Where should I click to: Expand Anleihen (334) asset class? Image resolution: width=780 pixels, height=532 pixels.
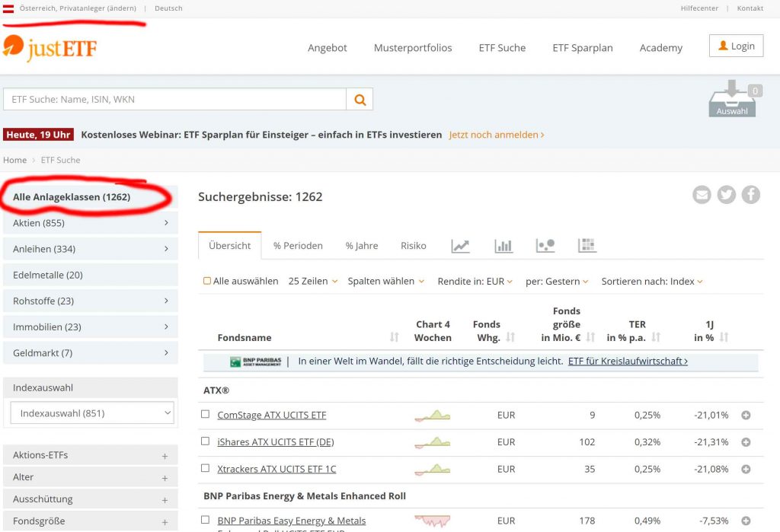point(91,249)
